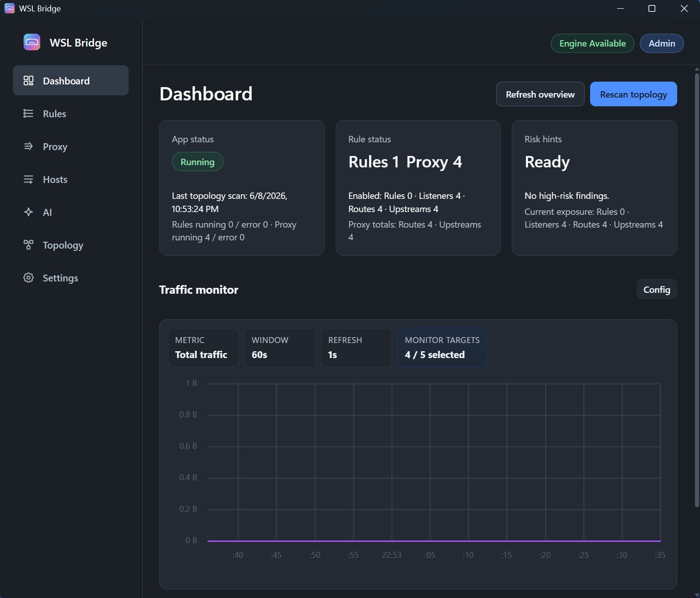Open Monitor Targets 4 / 5 selected
Image resolution: width=700 pixels, height=598 pixels.
(442, 348)
